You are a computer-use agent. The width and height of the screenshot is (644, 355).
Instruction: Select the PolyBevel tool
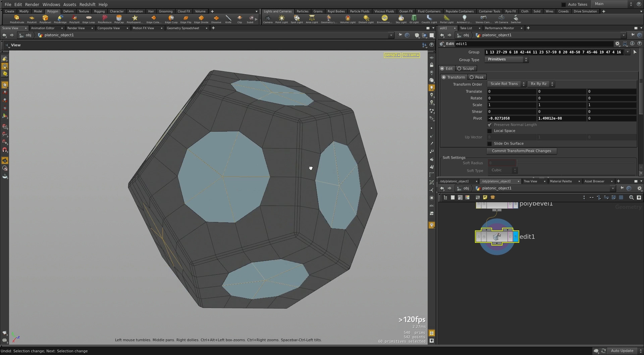click(x=45, y=19)
